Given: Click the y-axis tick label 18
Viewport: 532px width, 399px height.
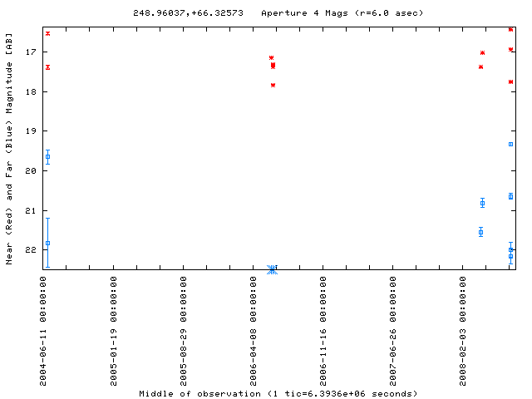Looking at the screenshot, I should point(31,91).
